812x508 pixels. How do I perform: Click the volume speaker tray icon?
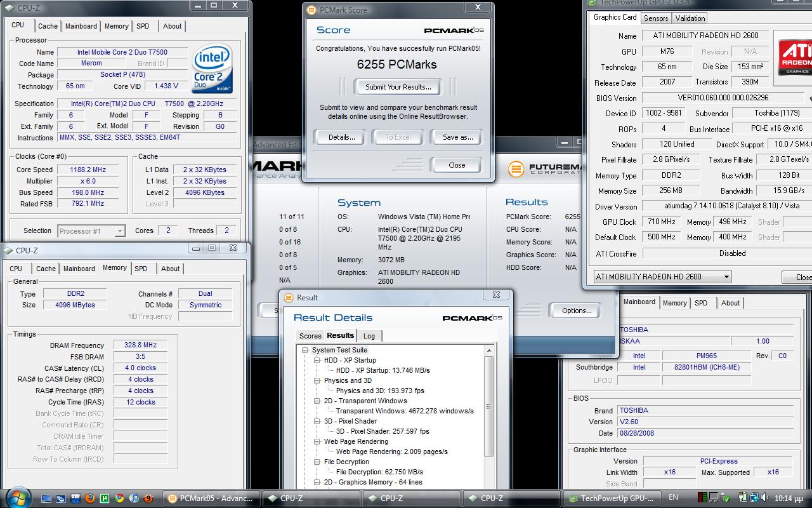click(x=764, y=497)
